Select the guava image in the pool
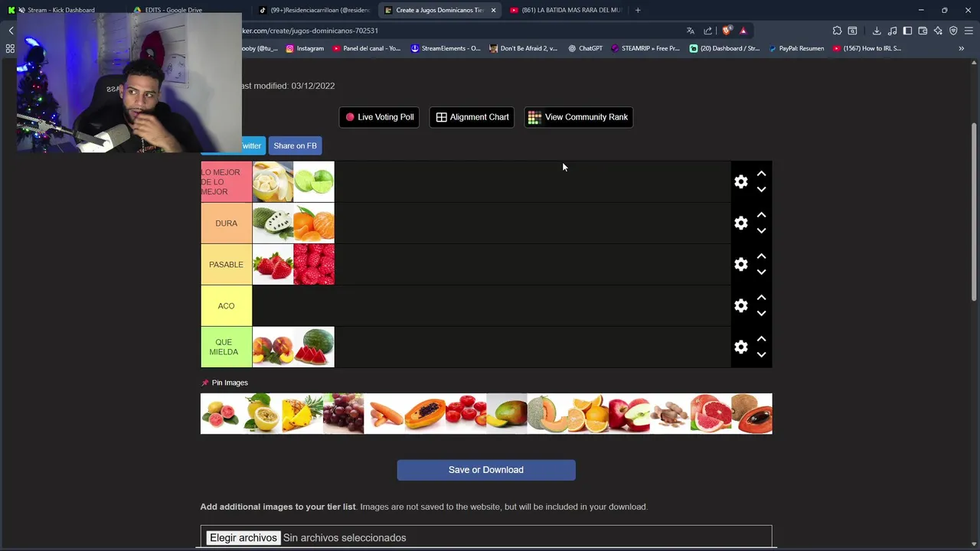Screen dimensions: 980x551 pos(220,413)
